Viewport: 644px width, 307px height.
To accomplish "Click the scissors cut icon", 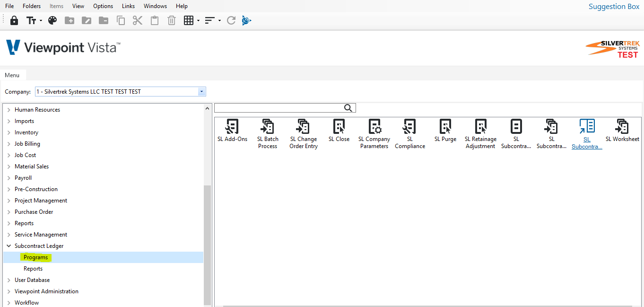I will click(138, 20).
